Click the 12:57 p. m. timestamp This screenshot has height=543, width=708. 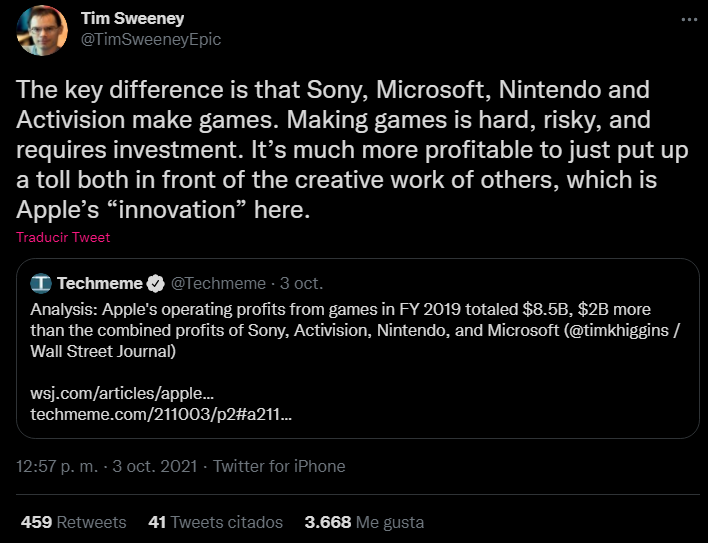57,466
